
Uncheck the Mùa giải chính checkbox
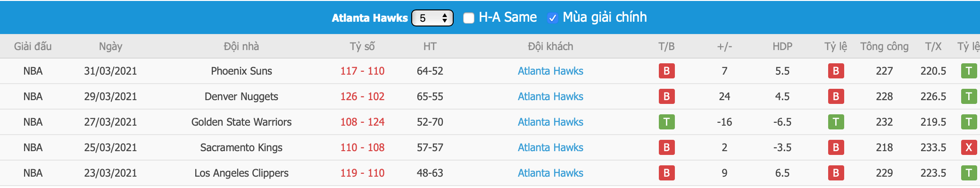pos(552,18)
